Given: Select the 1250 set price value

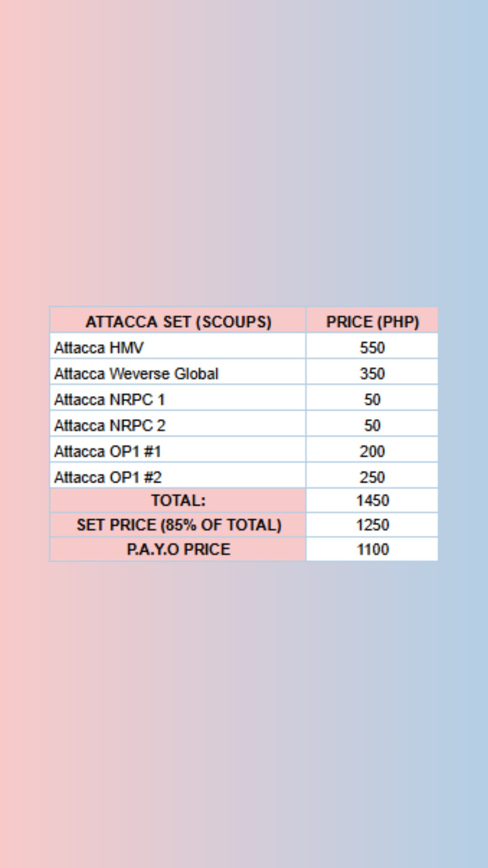Looking at the screenshot, I should pos(372,525).
